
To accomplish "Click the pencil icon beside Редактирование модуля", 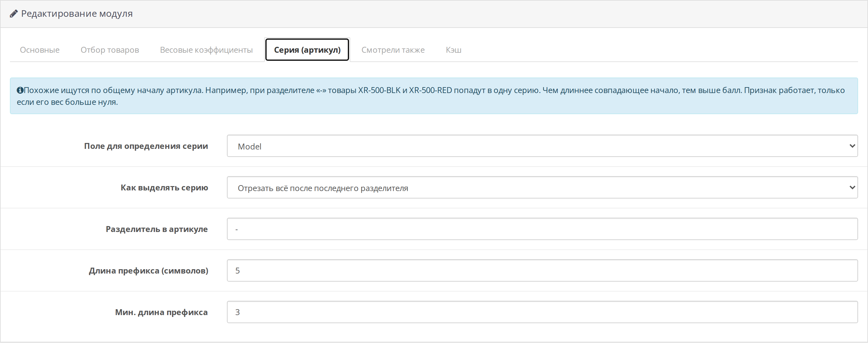I will click(x=13, y=14).
